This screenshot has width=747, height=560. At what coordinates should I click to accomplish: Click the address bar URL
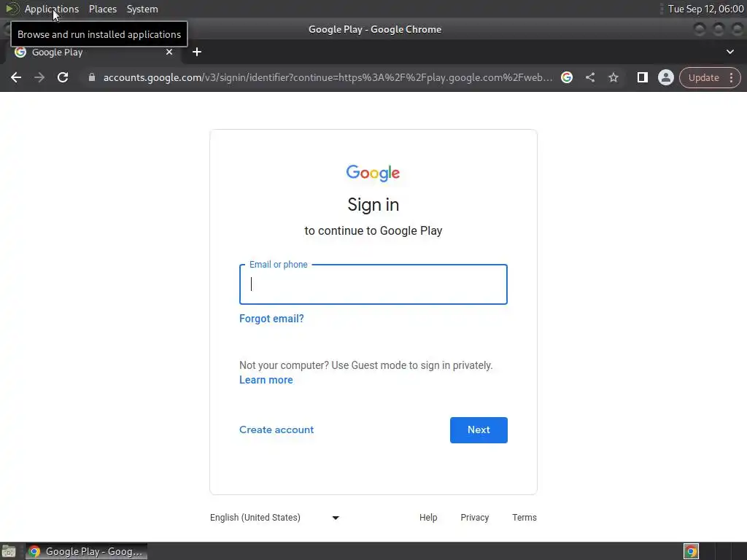pos(328,77)
